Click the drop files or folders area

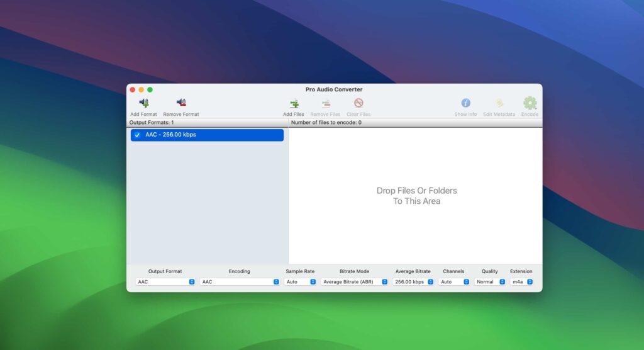(x=416, y=196)
